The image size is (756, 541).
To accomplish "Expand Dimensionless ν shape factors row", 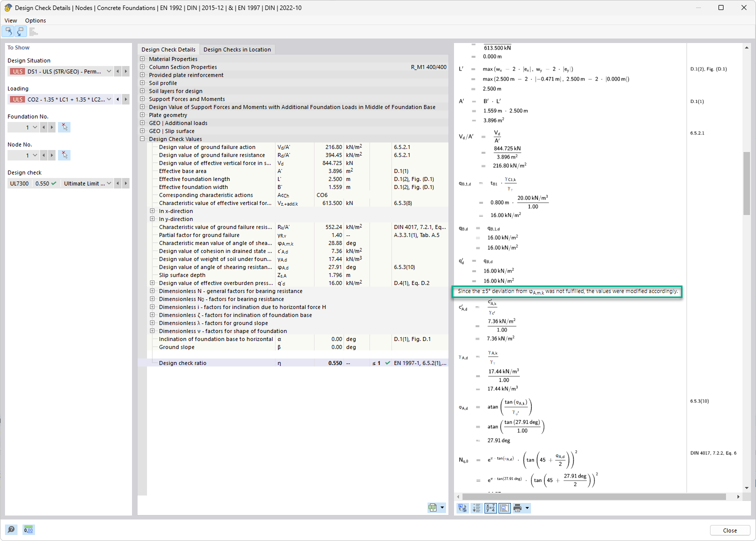I will (152, 331).
